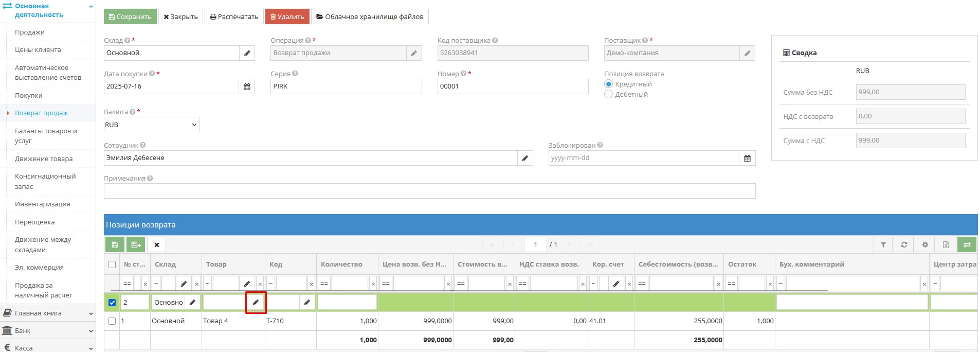Expand the Банк sidebar section
Screen dimensions: 980x352
(x=47, y=330)
